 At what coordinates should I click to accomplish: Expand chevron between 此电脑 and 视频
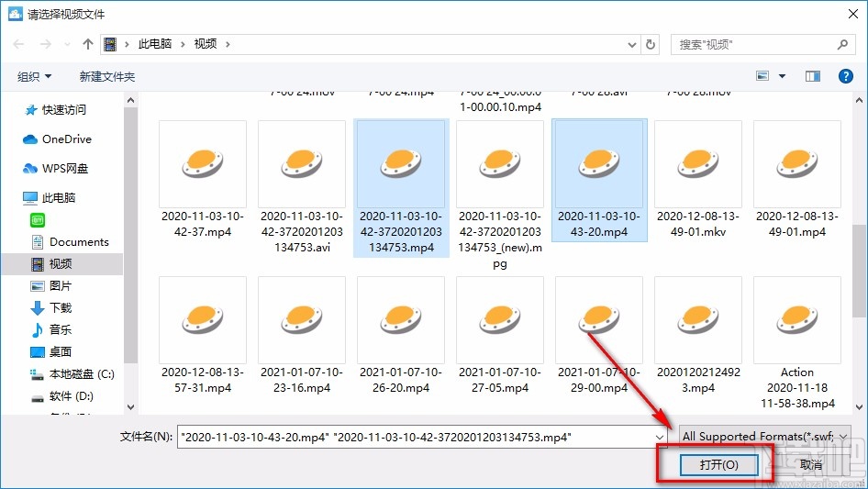point(182,44)
